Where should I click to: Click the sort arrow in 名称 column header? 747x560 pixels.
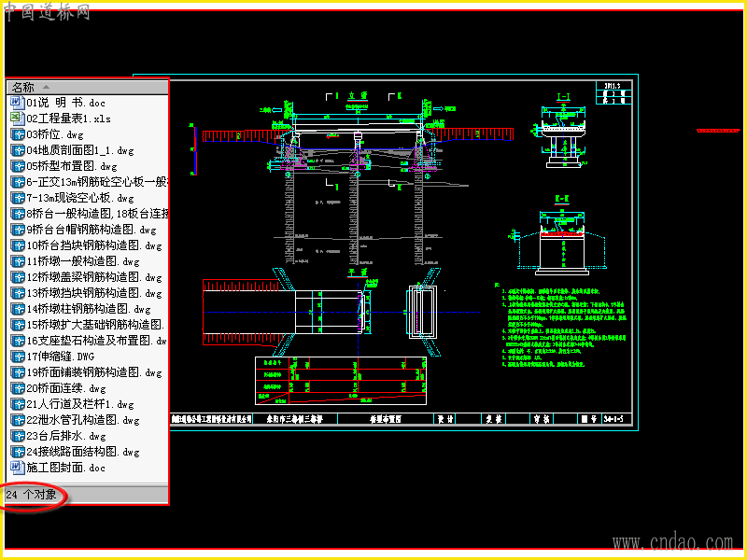click(x=46, y=87)
